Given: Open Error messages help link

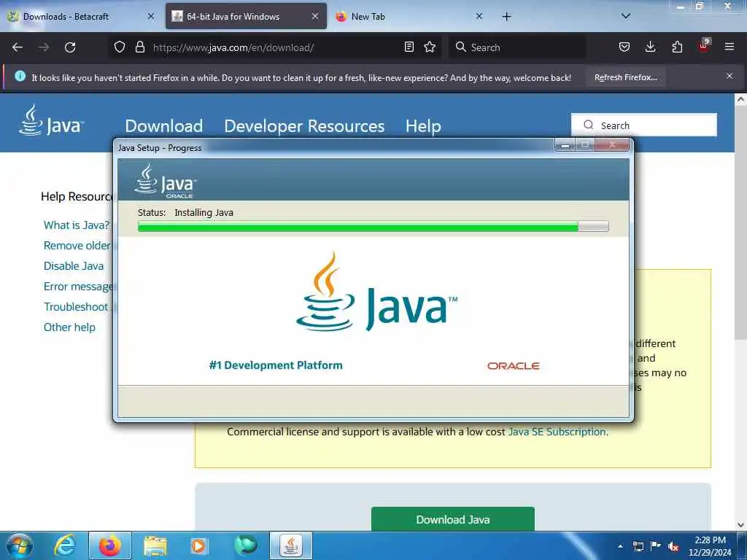Looking at the screenshot, I should point(78,286).
